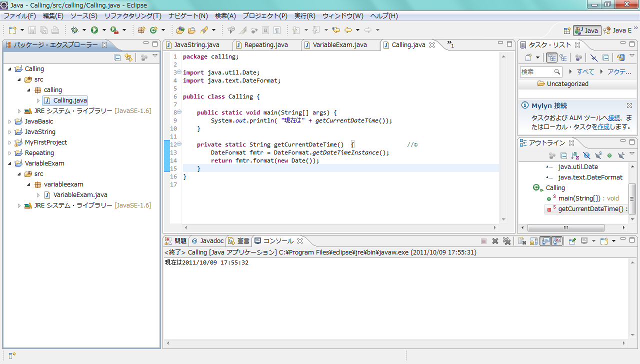This screenshot has height=364, width=640.
Task: Switch to the Repeating.java editor tab
Action: [265, 45]
